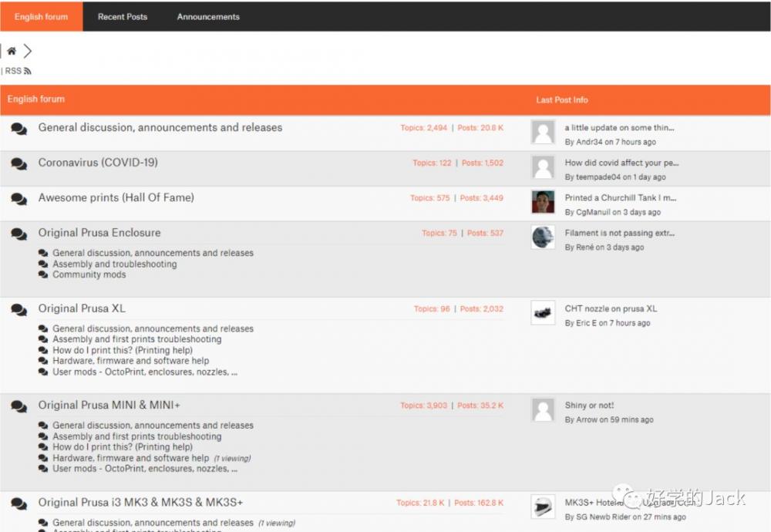This screenshot has width=771, height=532.
Task: Click CgManuil's avatar photo
Action: [544, 202]
